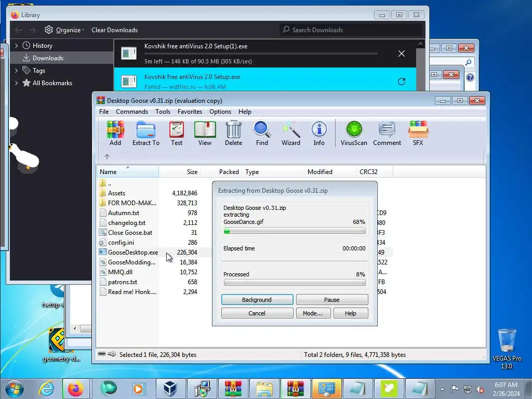This screenshot has width=532, height=399.
Task: Select Downloads in Library sidebar
Action: point(61,58)
